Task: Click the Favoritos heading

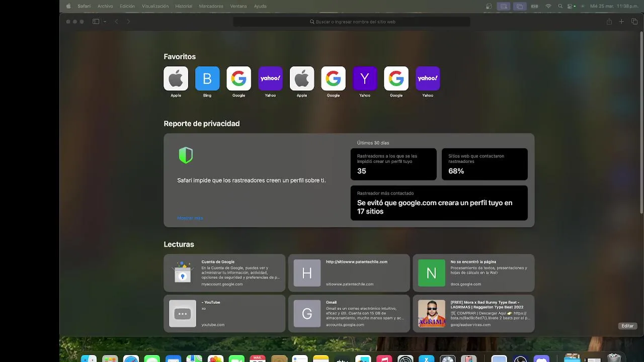Action: 180,57
